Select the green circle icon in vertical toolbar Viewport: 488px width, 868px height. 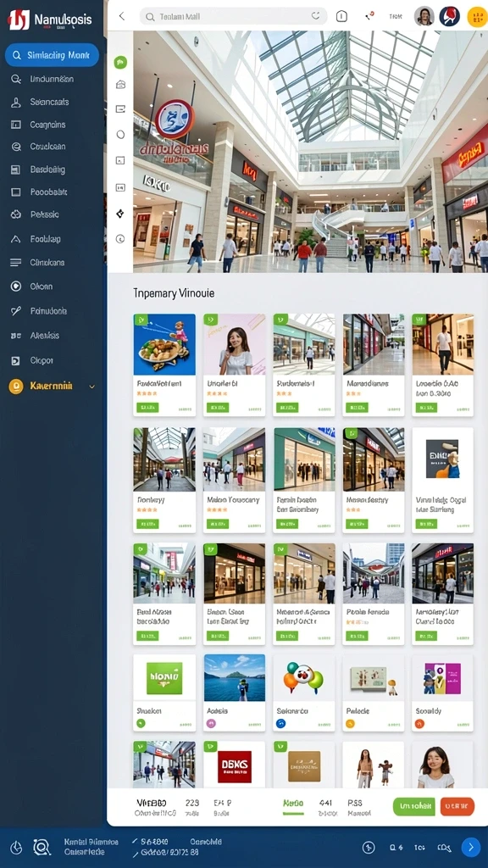[120, 62]
